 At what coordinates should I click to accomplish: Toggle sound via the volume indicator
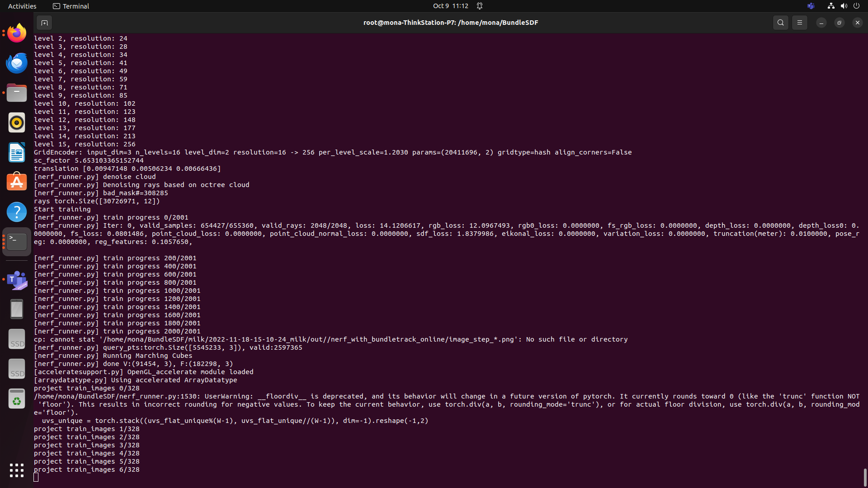point(844,6)
